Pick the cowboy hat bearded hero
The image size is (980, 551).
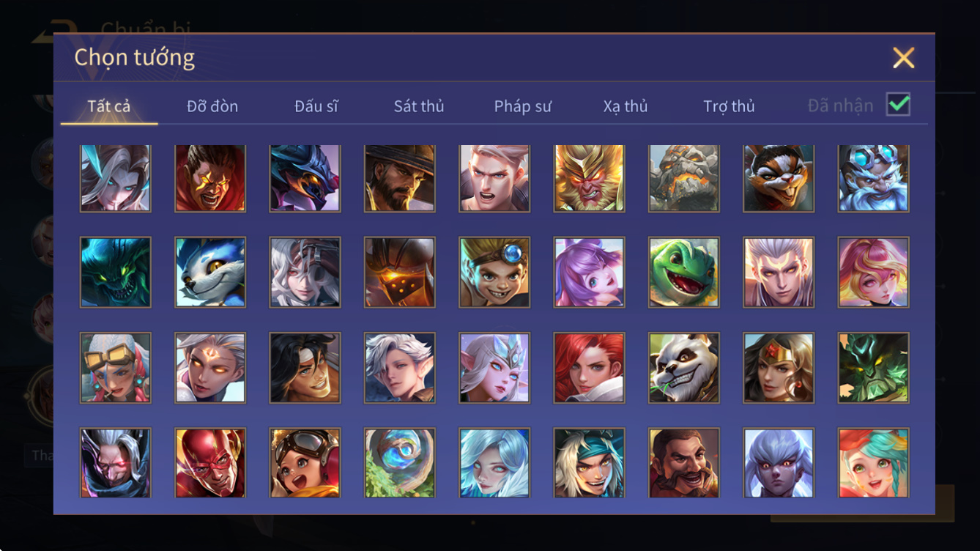[400, 178]
